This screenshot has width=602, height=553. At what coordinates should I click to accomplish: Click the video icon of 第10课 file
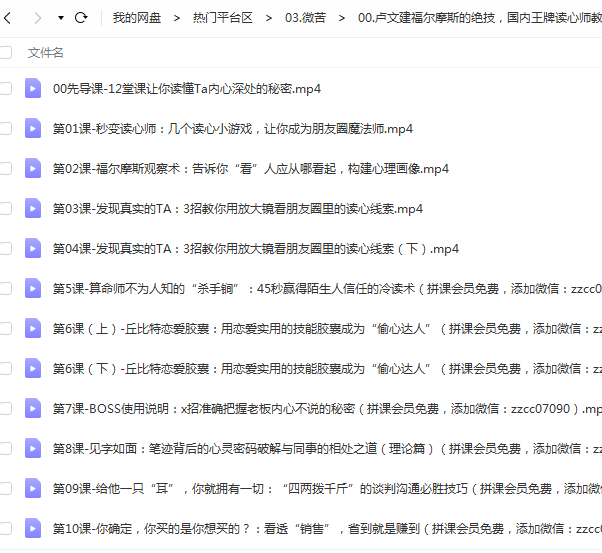point(33,528)
